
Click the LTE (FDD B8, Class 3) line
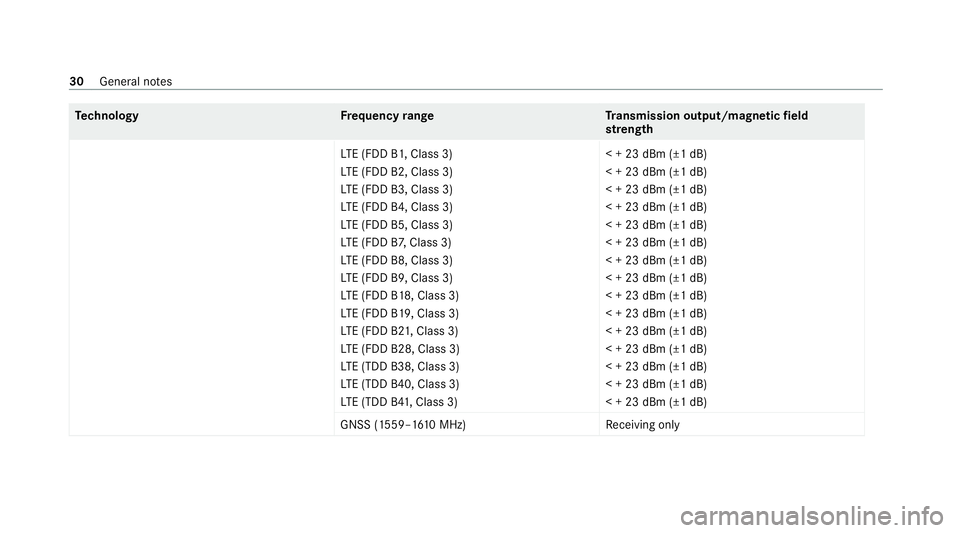click(396, 261)
